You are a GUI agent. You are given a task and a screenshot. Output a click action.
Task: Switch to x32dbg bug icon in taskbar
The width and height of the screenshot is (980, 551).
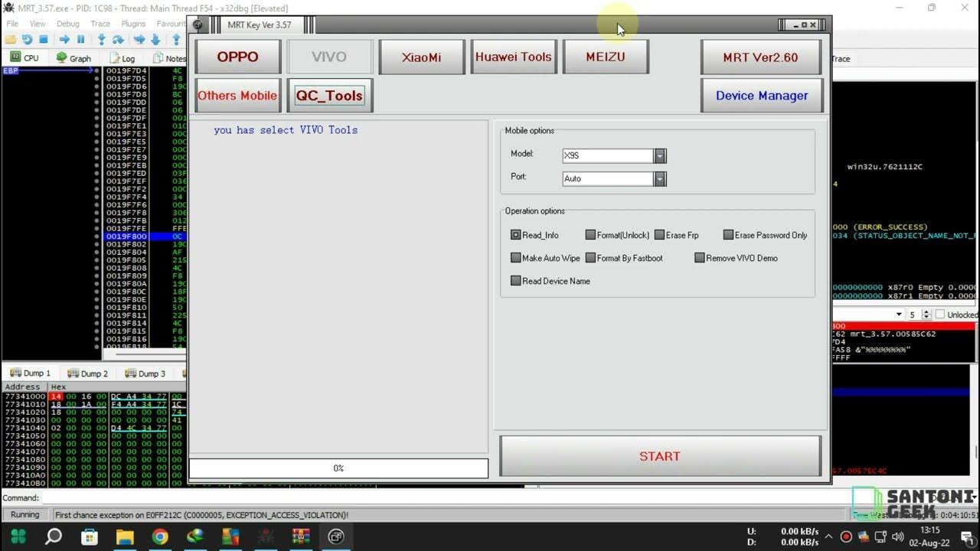click(265, 536)
